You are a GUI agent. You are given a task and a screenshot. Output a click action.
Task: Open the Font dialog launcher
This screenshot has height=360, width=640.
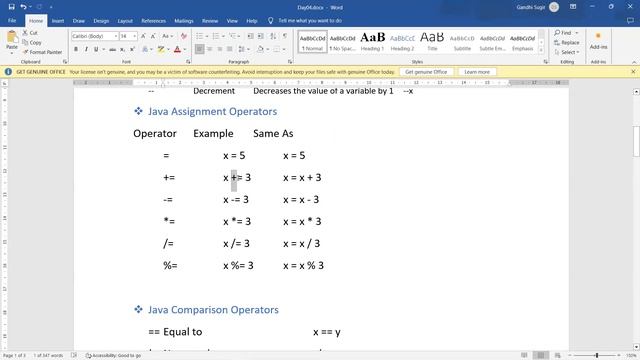(x=188, y=62)
